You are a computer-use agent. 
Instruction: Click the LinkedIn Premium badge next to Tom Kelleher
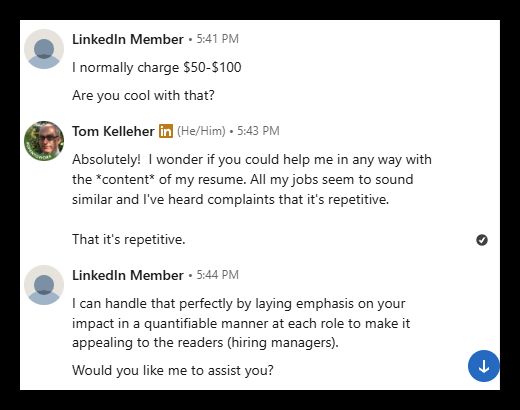pyautogui.click(x=166, y=131)
